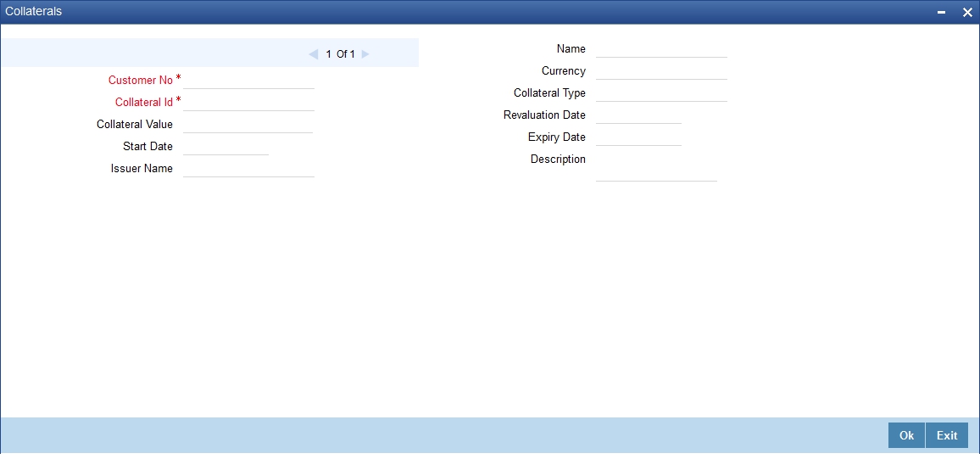The height and width of the screenshot is (459, 980).
Task: Focus the Collateral Type field
Action: point(661,92)
